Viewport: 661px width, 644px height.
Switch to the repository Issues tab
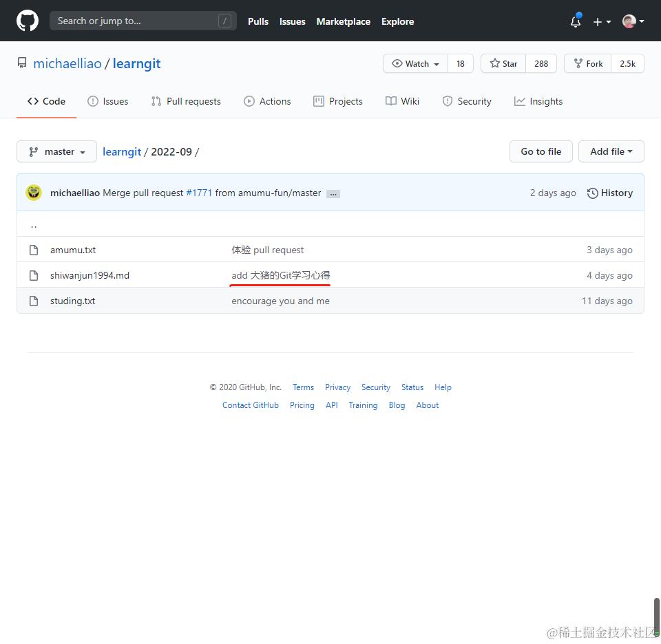click(107, 102)
